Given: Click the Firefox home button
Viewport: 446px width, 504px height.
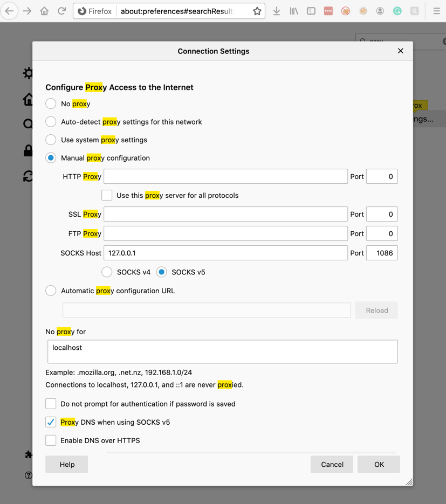Looking at the screenshot, I should pos(44,11).
